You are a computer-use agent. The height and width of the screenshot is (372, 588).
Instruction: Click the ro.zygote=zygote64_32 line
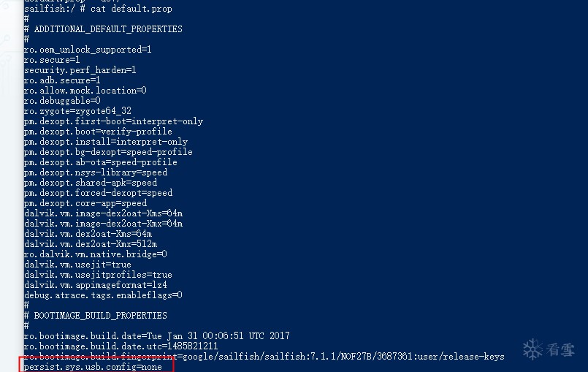coord(77,110)
